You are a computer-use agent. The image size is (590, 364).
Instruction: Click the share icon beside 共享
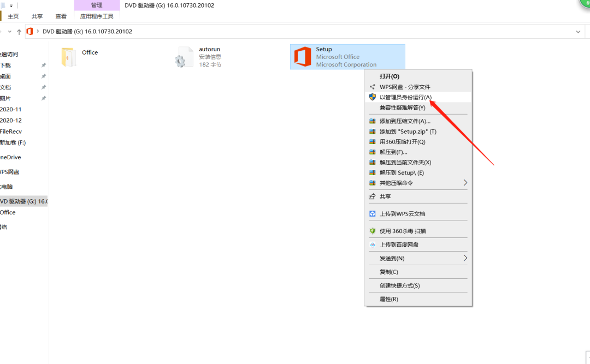[373, 196]
